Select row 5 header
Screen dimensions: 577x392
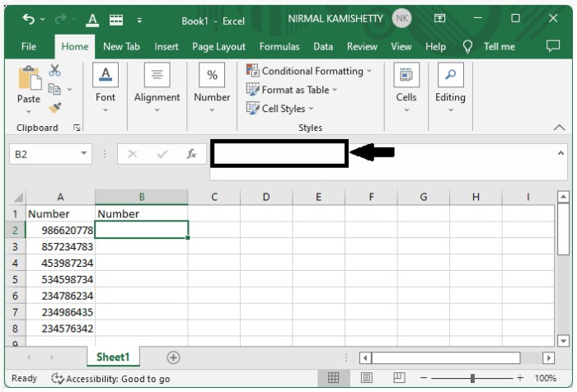[x=15, y=279]
